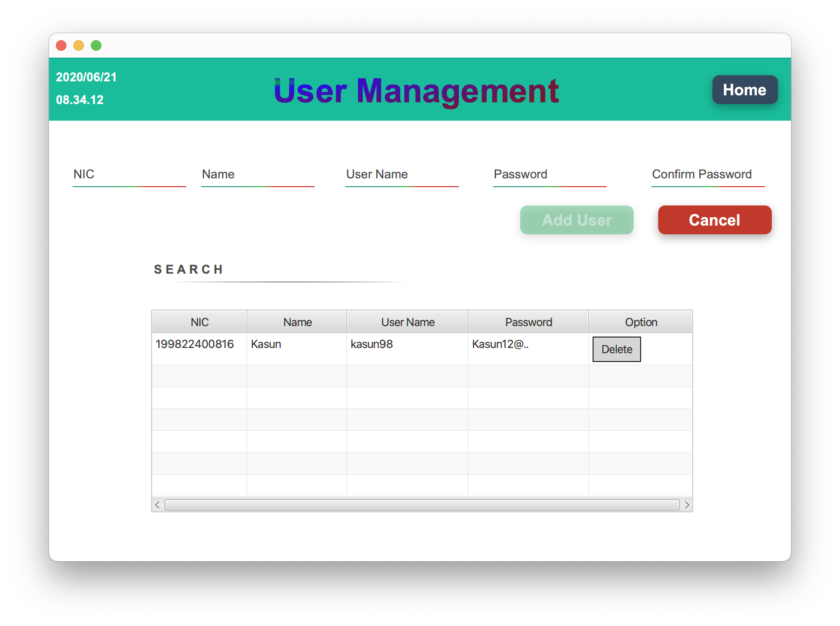
Task: Click the Add User button
Action: pyautogui.click(x=576, y=220)
